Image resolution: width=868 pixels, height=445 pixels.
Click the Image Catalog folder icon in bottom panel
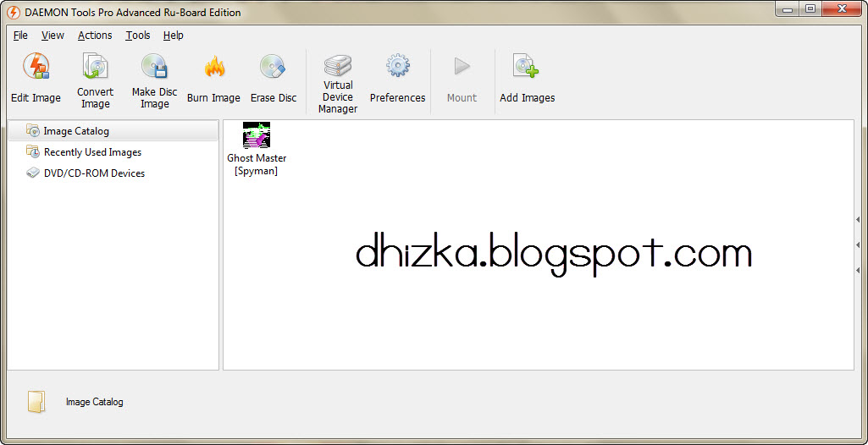pos(36,402)
